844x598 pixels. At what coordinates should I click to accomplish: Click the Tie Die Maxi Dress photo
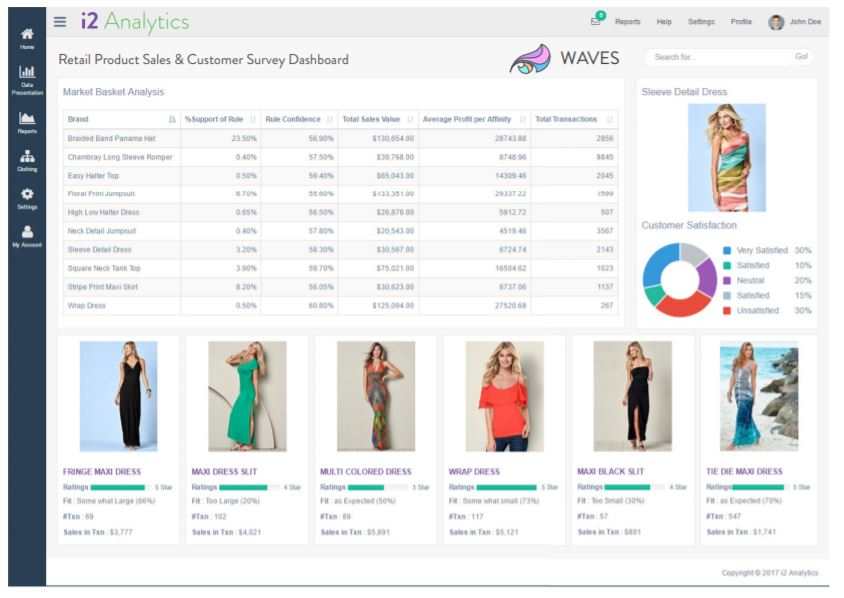pyautogui.click(x=759, y=396)
